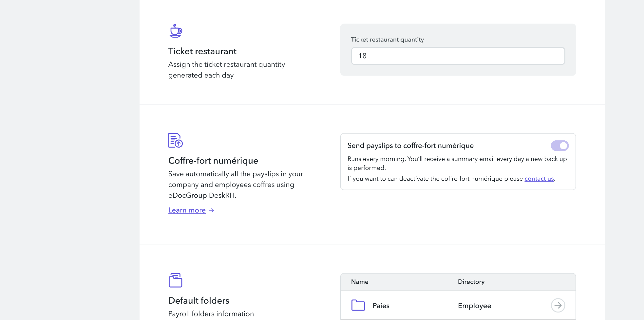644x320 pixels.
Task: Click the Ticket restaurant heading
Action: (x=202, y=51)
